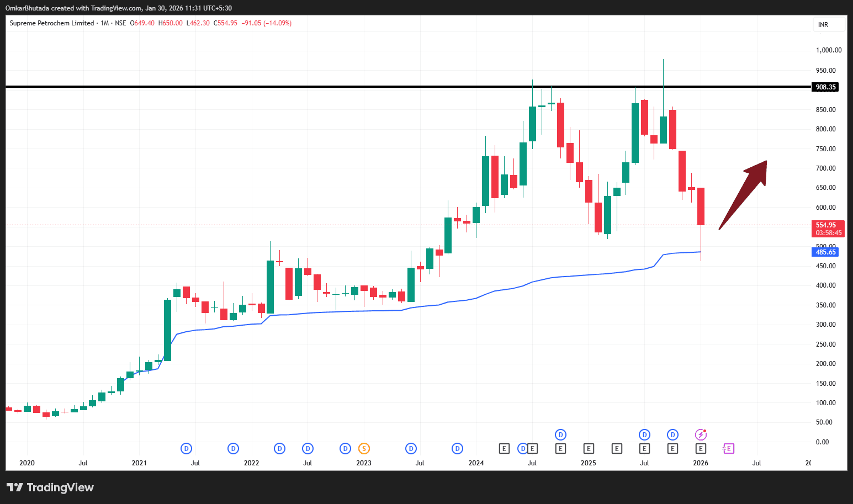
Task: Click the 350.00 price axis label
Action: (826, 305)
